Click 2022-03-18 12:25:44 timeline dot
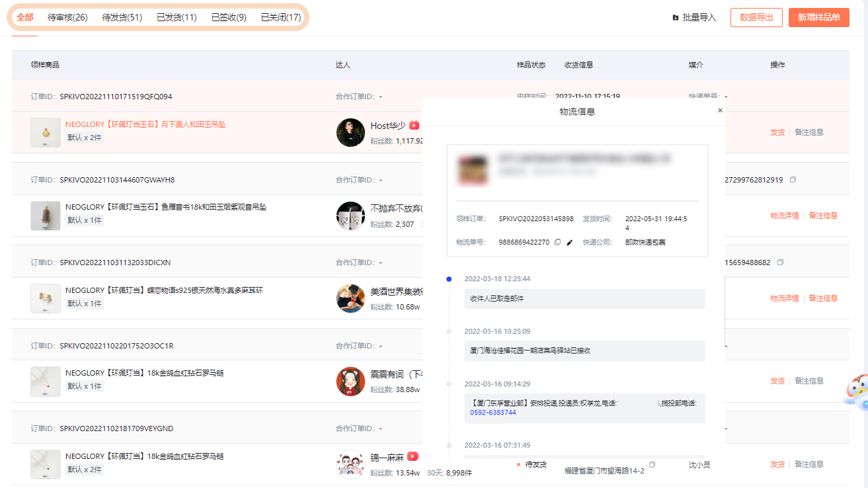This screenshot has height=488, width=868. point(449,279)
